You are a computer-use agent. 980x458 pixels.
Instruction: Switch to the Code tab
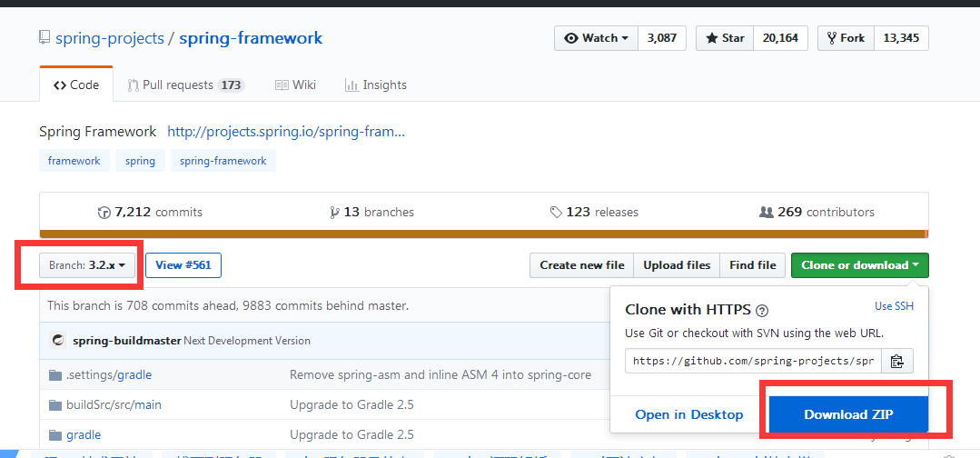point(76,85)
